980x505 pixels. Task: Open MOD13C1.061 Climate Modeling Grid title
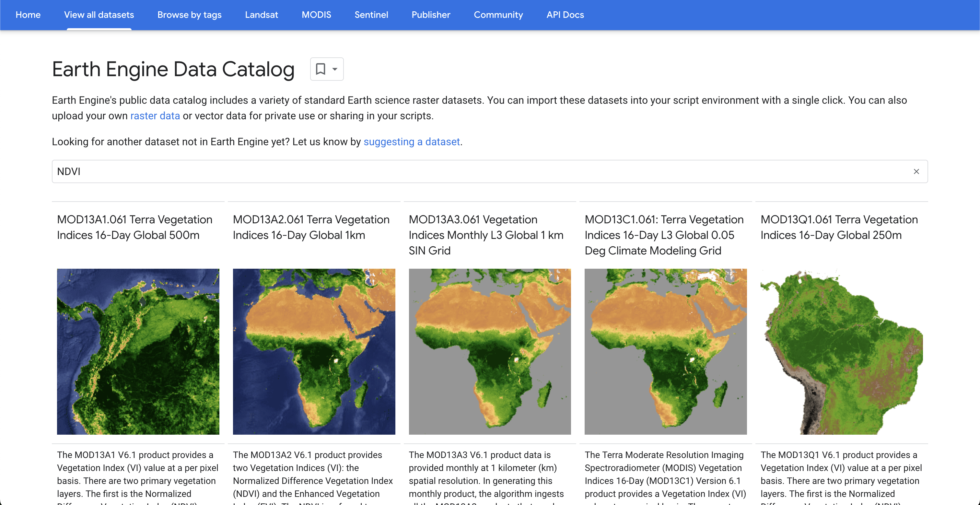pos(664,235)
